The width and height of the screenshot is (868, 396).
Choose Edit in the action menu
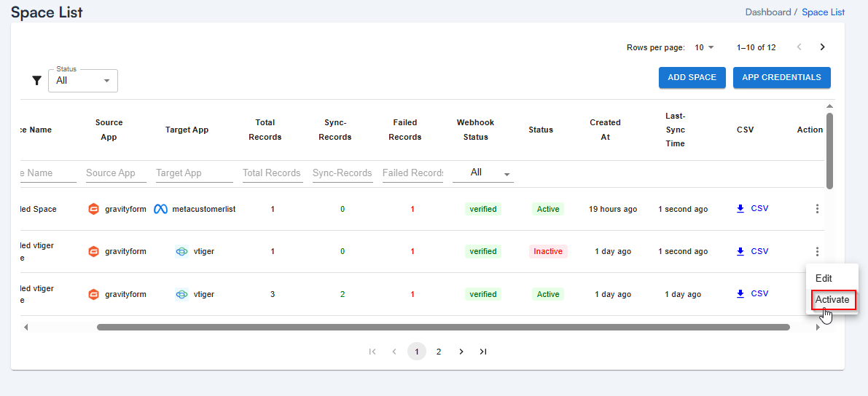[x=824, y=278]
